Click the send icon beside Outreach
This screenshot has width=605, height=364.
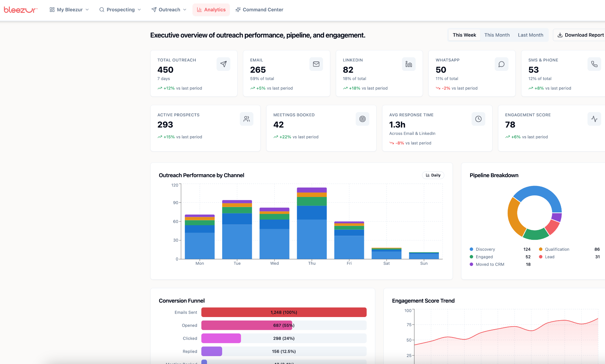point(154,10)
